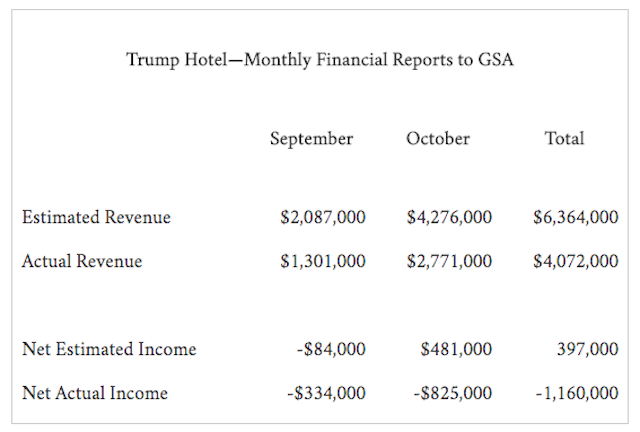Select the total net actual income -1,160,000

click(576, 393)
